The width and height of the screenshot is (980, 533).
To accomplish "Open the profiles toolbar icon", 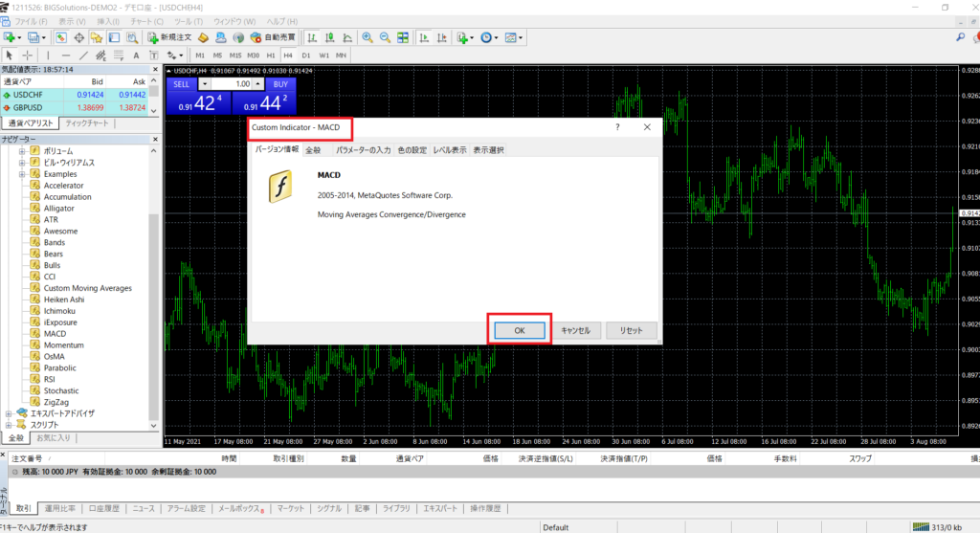I will point(35,37).
